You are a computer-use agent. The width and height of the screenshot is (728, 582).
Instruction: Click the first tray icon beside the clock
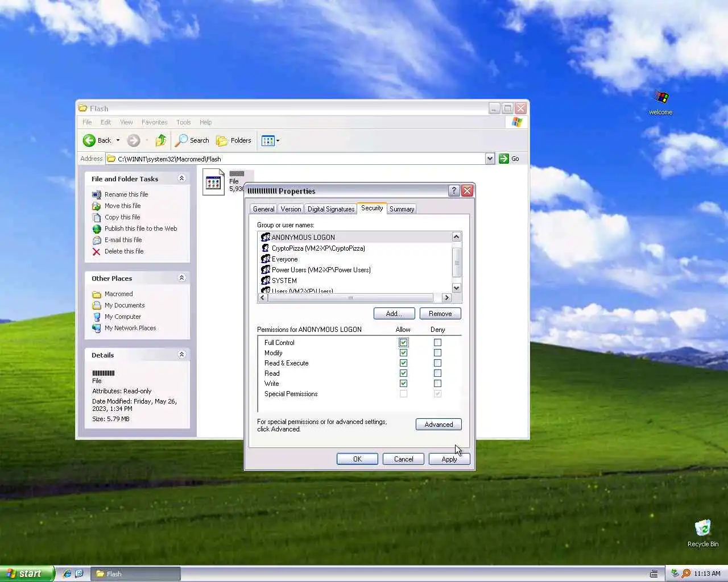[x=675, y=573]
